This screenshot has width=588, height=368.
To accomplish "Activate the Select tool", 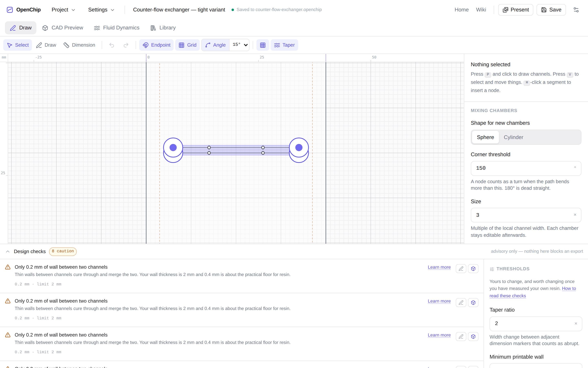I will click(x=18, y=45).
